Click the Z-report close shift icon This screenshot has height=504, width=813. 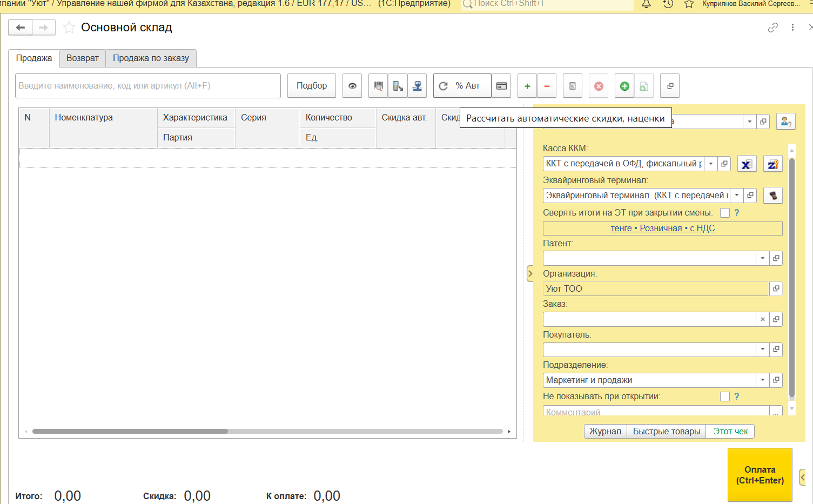click(773, 164)
